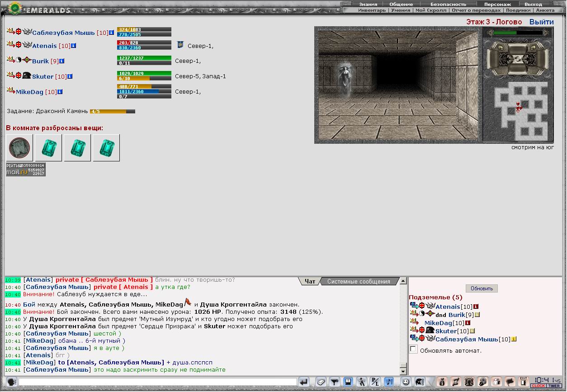Click the Выйти link
This screenshot has width=567, height=392.
[541, 22]
